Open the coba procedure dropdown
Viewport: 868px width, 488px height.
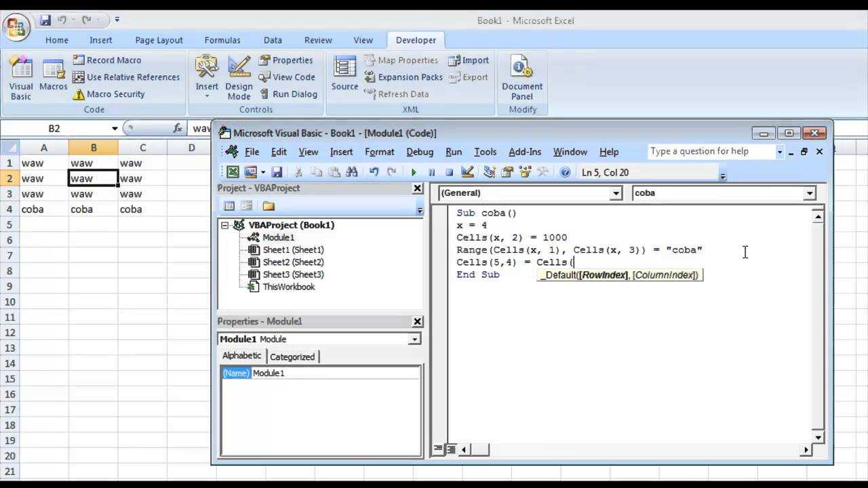(810, 193)
